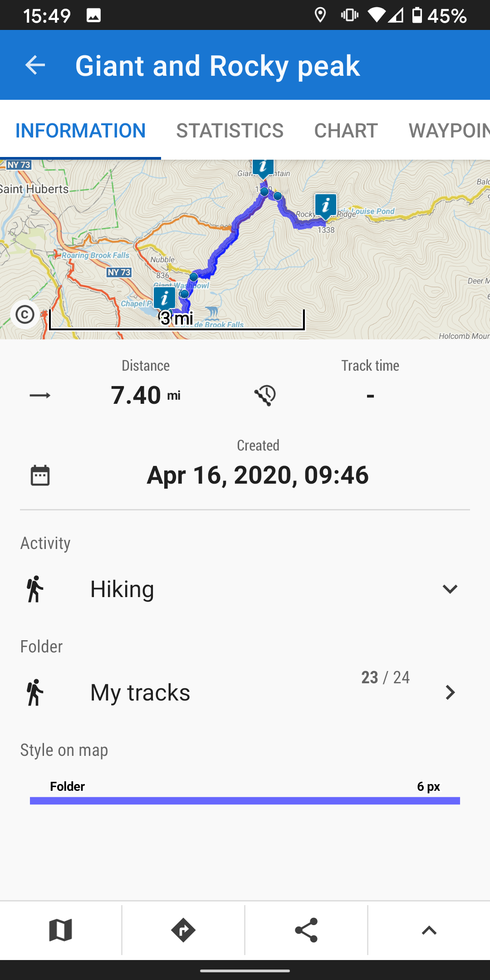490x980 pixels.
Task: Select the Information tab
Action: (x=80, y=131)
